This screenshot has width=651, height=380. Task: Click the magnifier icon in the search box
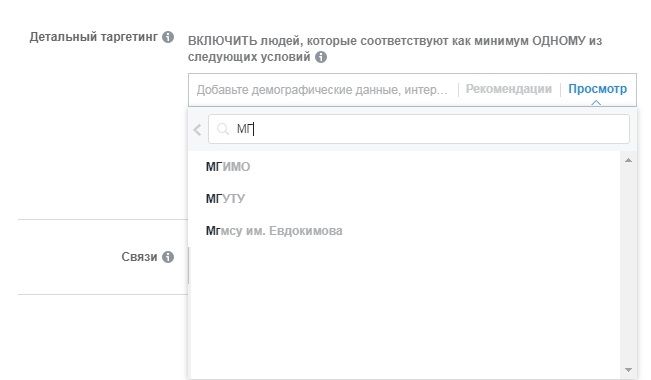coord(223,129)
